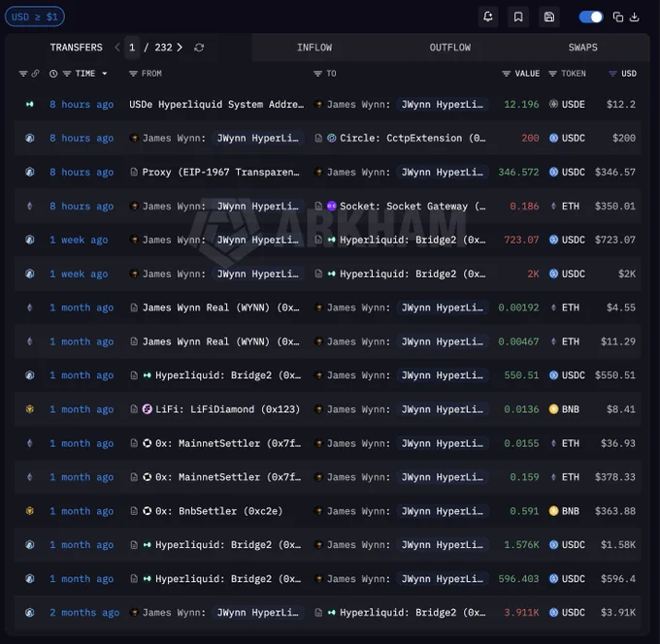The width and height of the screenshot is (660, 644).
Task: Open the VALUE column filter
Action: coord(507,74)
